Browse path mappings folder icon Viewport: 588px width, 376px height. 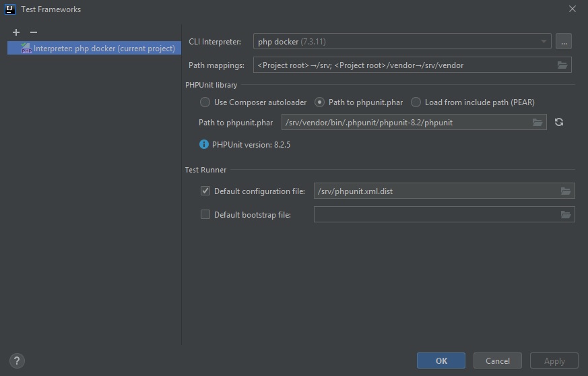(x=562, y=65)
